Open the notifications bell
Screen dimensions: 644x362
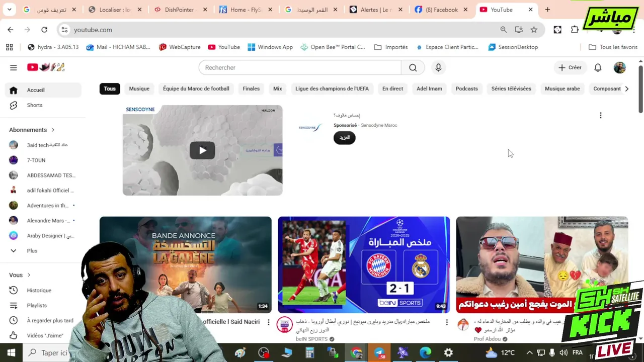click(598, 67)
